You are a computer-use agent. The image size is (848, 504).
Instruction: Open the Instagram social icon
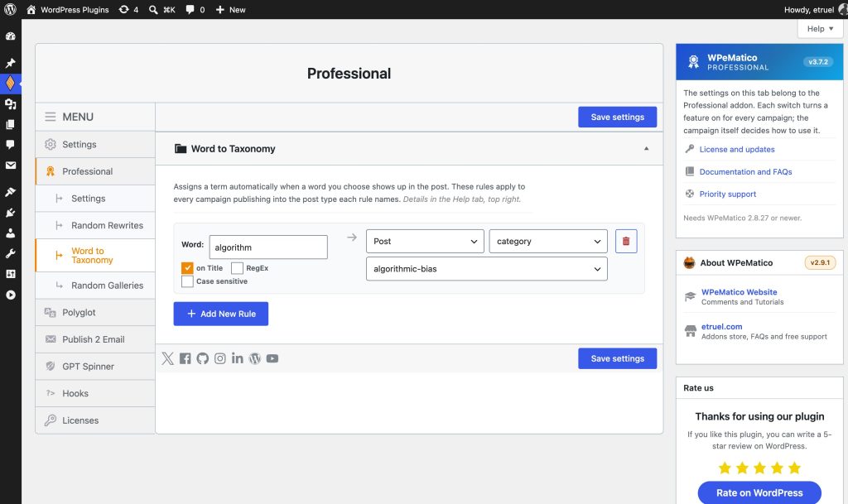(x=219, y=358)
